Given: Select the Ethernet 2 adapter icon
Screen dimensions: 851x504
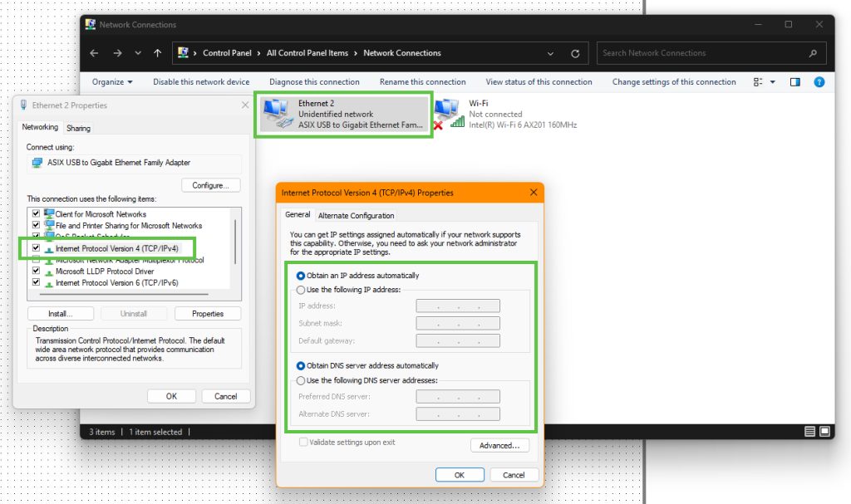Looking at the screenshot, I should [x=278, y=115].
